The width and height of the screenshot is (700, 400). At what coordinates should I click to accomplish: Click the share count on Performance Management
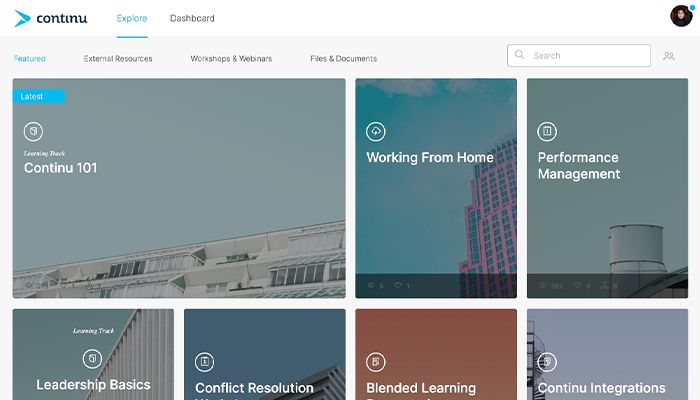(x=609, y=285)
